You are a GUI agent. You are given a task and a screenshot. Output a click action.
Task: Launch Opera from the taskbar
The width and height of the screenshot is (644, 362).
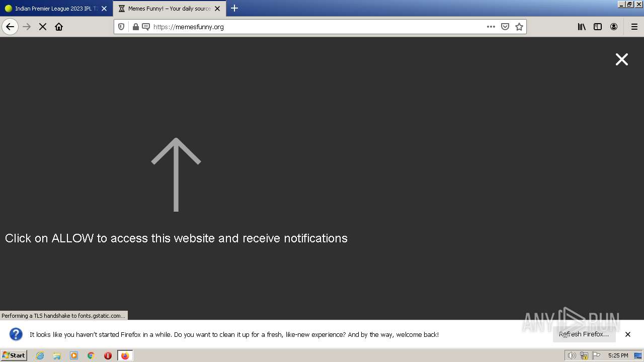click(108, 355)
